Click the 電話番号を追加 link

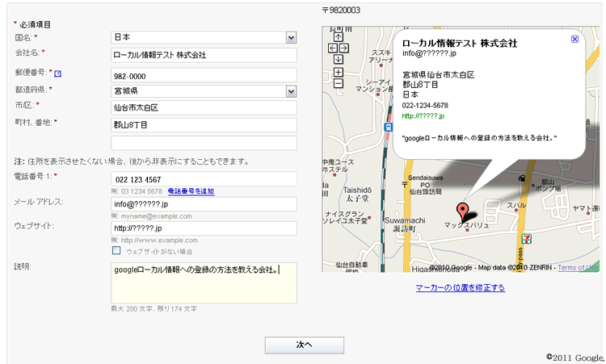(191, 191)
